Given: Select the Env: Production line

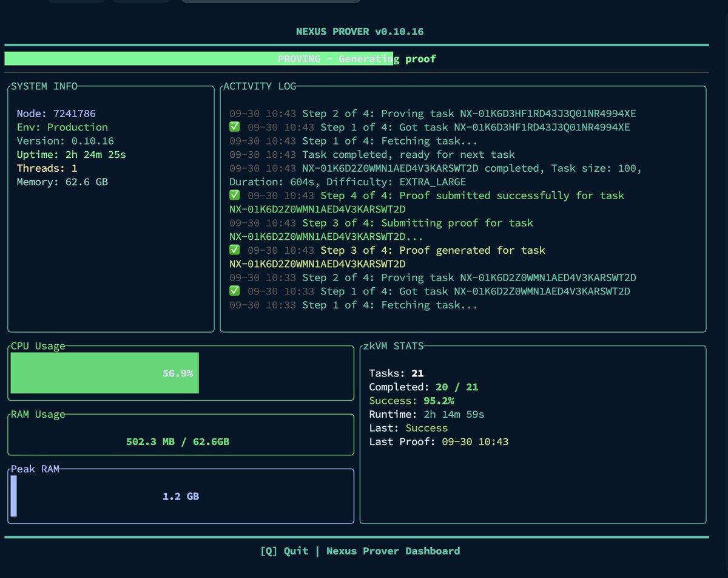Looking at the screenshot, I should 62,127.
